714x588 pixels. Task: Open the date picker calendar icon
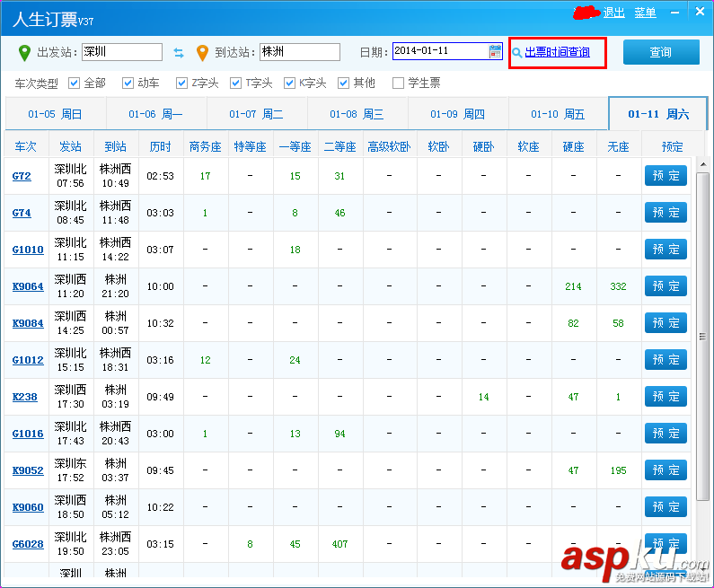point(495,51)
